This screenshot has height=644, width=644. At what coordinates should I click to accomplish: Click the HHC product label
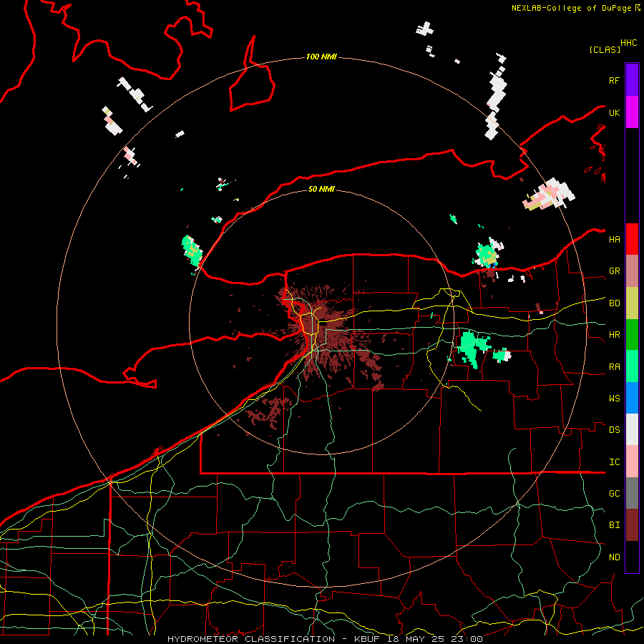click(628, 43)
